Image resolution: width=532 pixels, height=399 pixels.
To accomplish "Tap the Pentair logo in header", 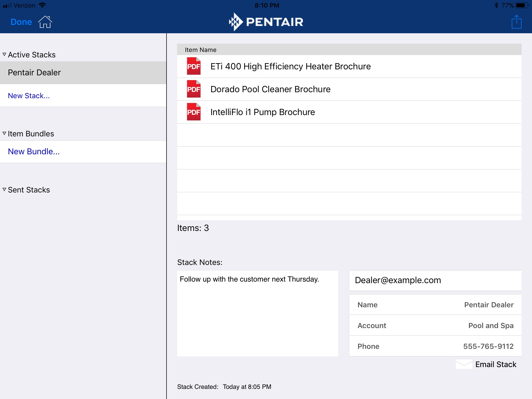I will 266,22.
